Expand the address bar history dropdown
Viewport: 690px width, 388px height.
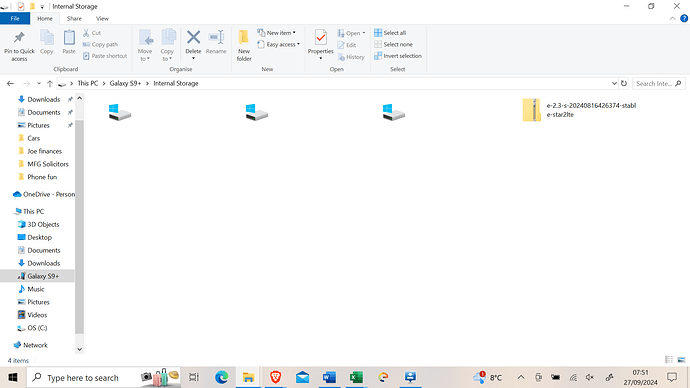pyautogui.click(x=614, y=83)
